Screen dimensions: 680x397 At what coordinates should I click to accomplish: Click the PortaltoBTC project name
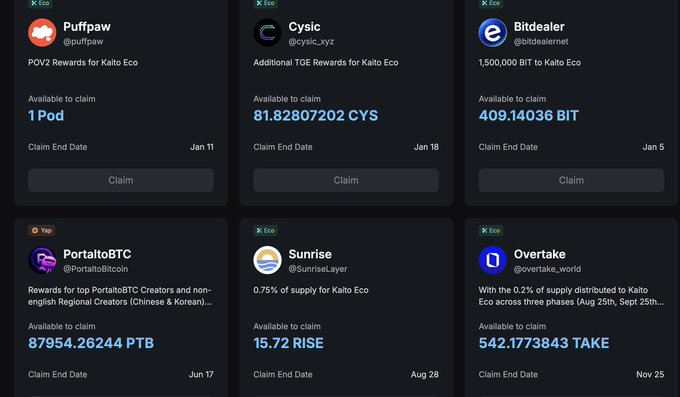pyautogui.click(x=97, y=254)
